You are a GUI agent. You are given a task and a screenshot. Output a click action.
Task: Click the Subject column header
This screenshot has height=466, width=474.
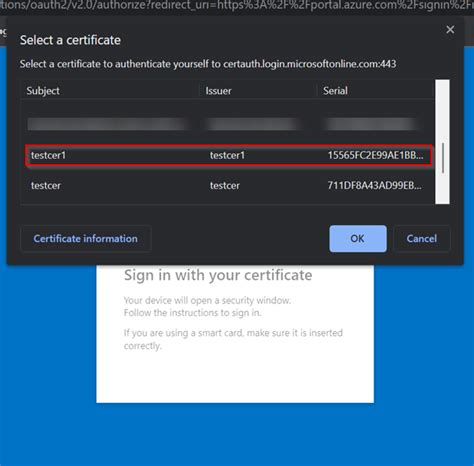tap(43, 91)
